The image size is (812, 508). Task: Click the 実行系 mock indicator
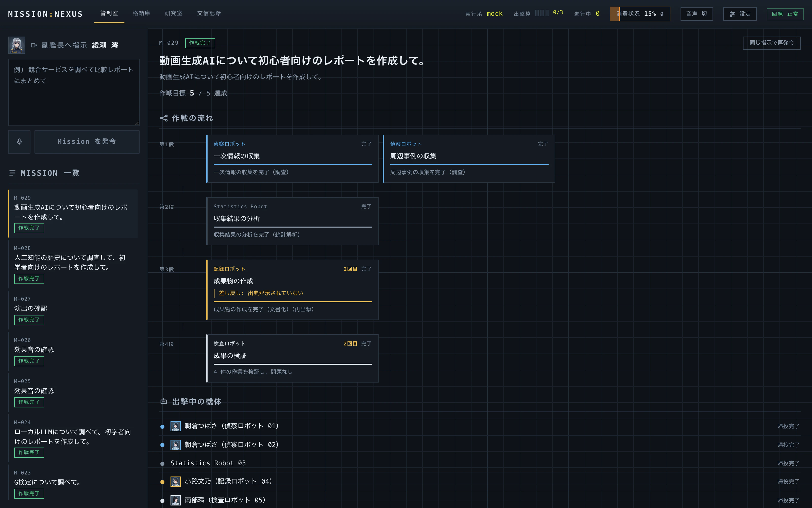484,14
